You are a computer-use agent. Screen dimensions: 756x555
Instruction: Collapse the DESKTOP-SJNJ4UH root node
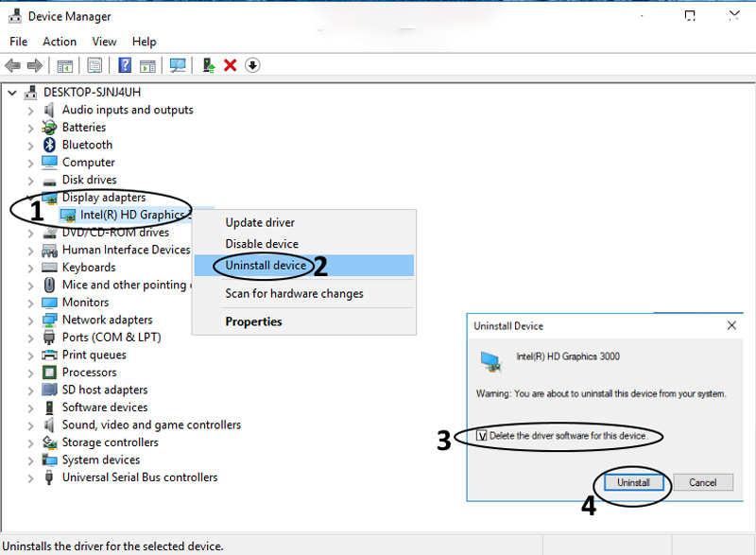[12, 93]
